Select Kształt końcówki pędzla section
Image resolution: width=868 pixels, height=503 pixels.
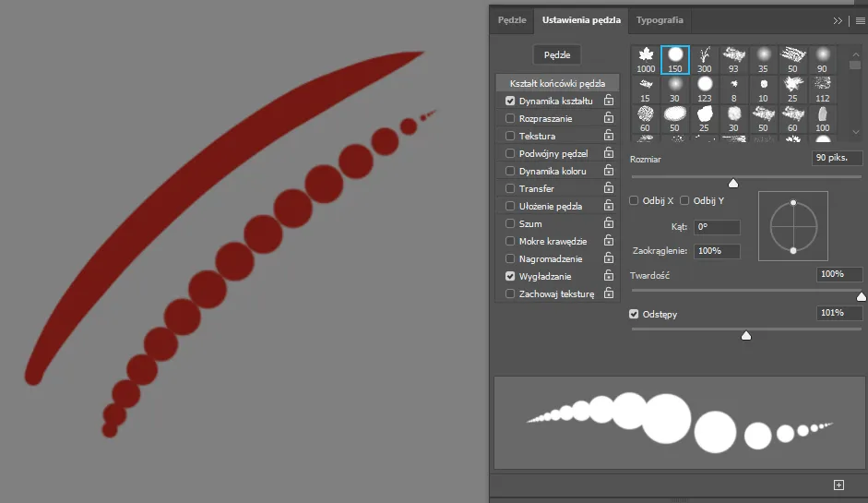pyautogui.click(x=557, y=83)
